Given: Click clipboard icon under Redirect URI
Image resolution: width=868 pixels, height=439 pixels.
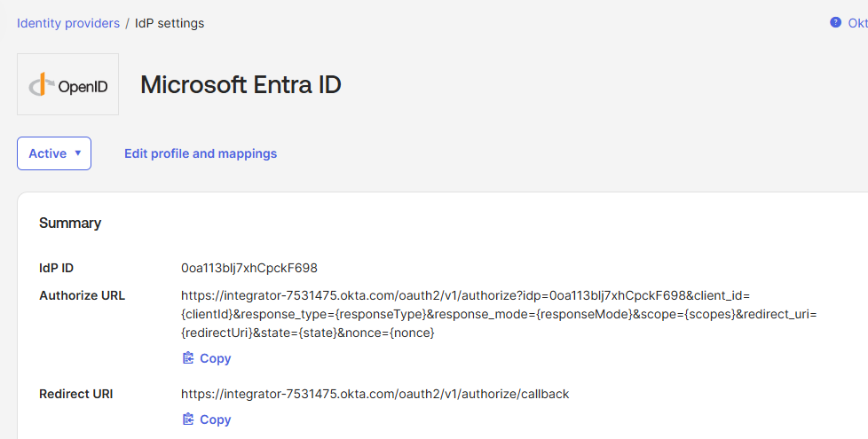Looking at the screenshot, I should (188, 419).
